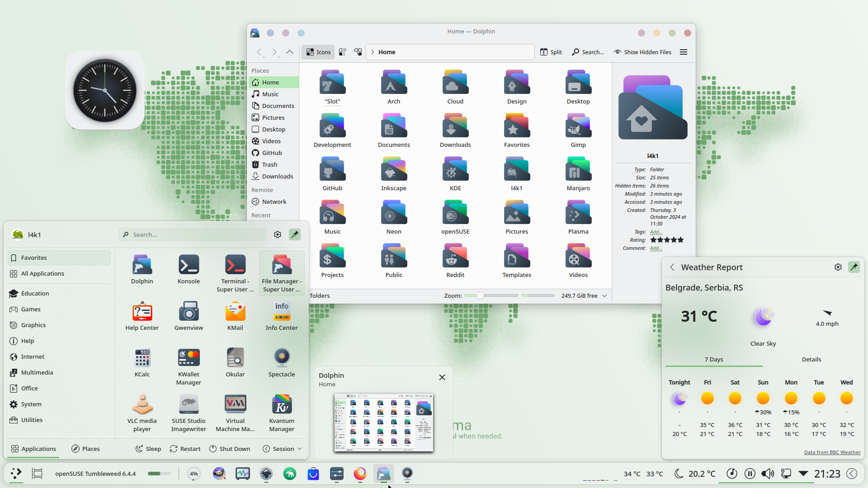Screen dimensions: 868x488
Task: Open the openSUSE folder in Dolphin
Action: coord(455,217)
